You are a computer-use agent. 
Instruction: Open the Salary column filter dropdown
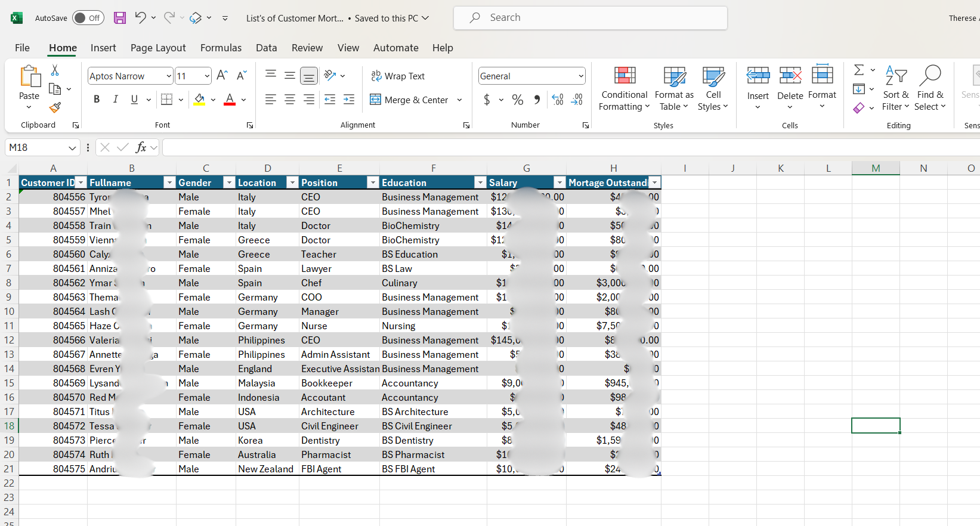tap(559, 182)
